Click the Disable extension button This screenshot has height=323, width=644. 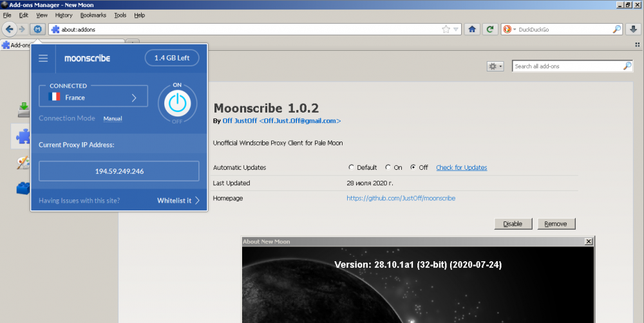click(513, 224)
